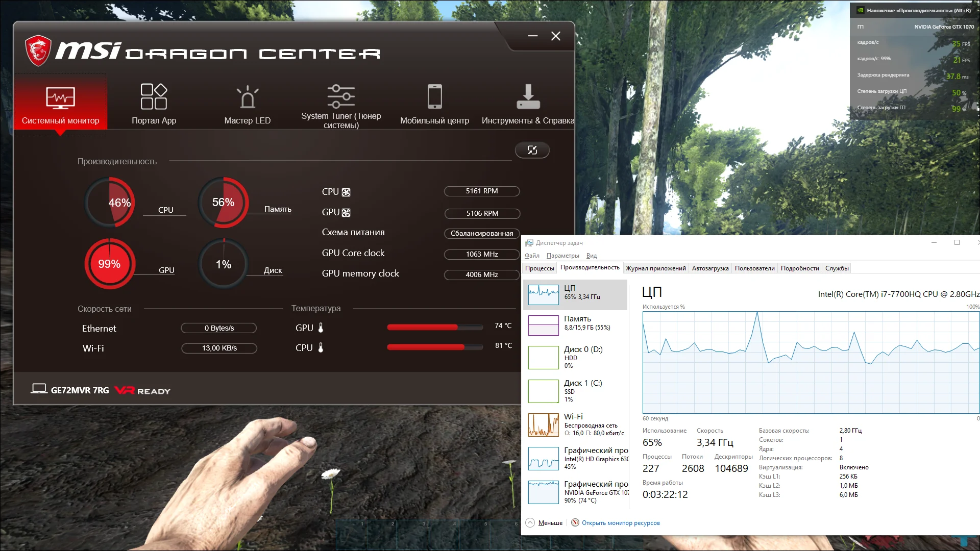This screenshot has height=551, width=980.
Task: Open the Системный монитор tab icon
Action: (x=60, y=97)
